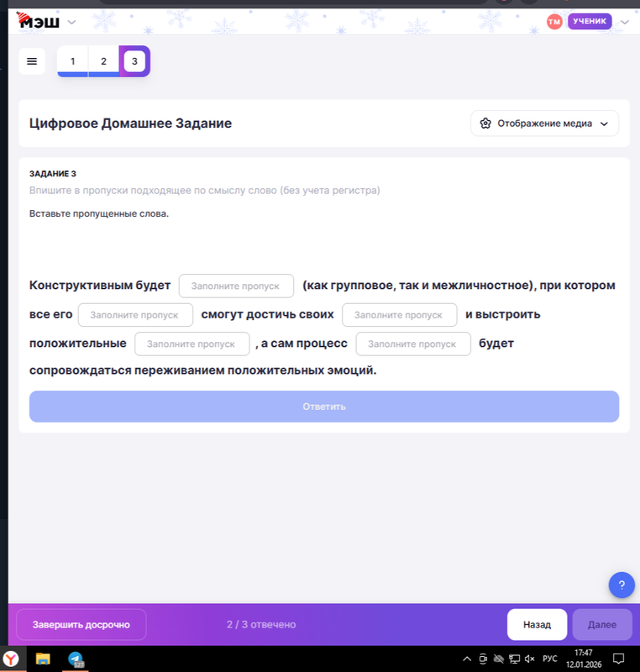The height and width of the screenshot is (672, 640).
Task: Click the blank after а сам процесс
Action: tap(413, 344)
